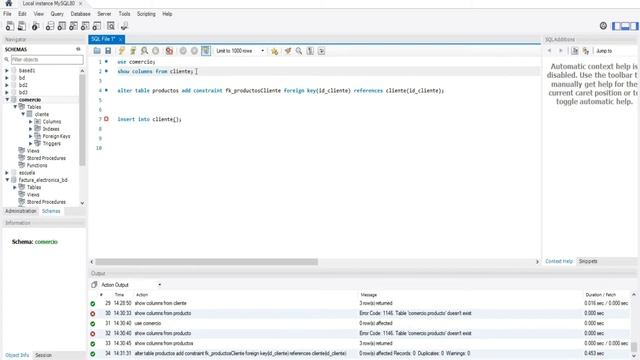This screenshot has width=640, height=360.
Task: Go to the Workbench home screen icon
Action: pos(9,3)
